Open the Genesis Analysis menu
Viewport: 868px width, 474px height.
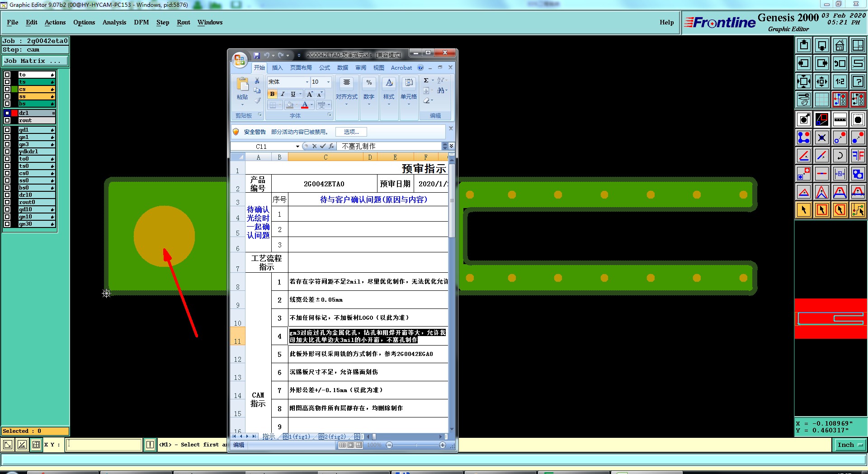[x=114, y=22]
